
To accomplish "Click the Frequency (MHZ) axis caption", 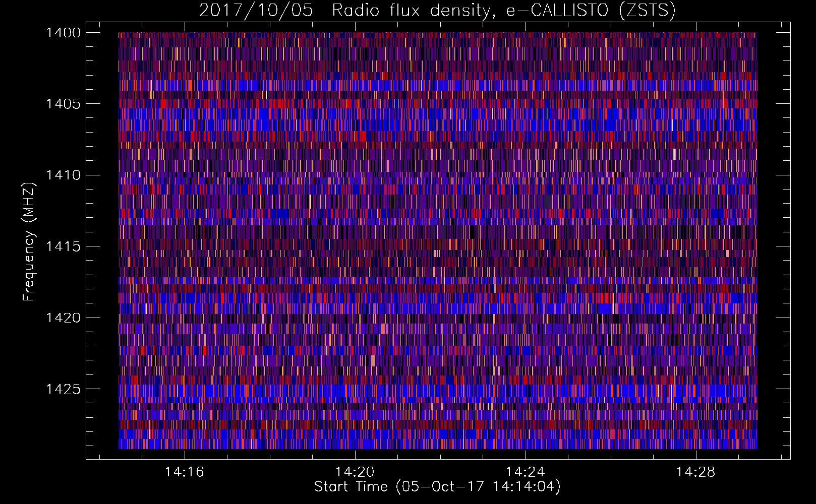I will 29,242.
